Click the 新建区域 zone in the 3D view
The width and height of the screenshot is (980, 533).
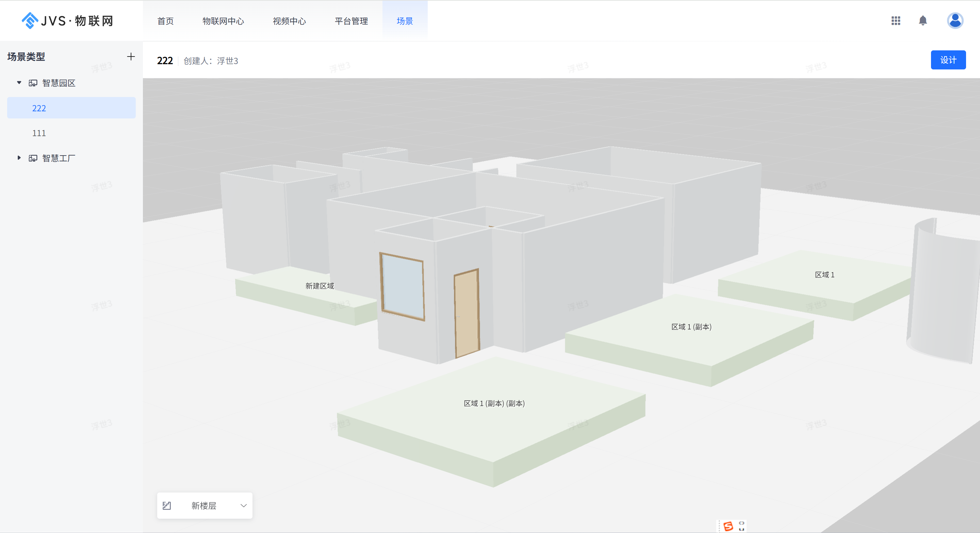pyautogui.click(x=320, y=286)
